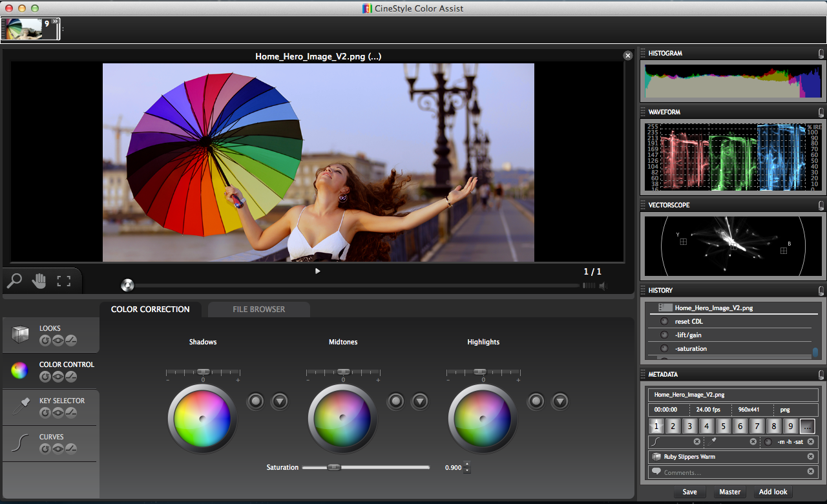Toggle Key Selector bypass switch
Image resolution: width=827 pixels, height=504 pixels.
[71, 413]
